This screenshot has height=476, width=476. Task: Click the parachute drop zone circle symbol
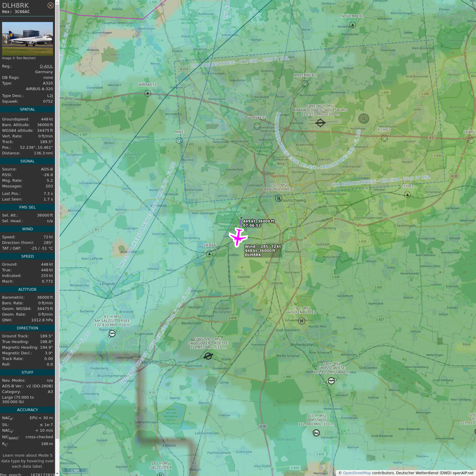(x=364, y=118)
